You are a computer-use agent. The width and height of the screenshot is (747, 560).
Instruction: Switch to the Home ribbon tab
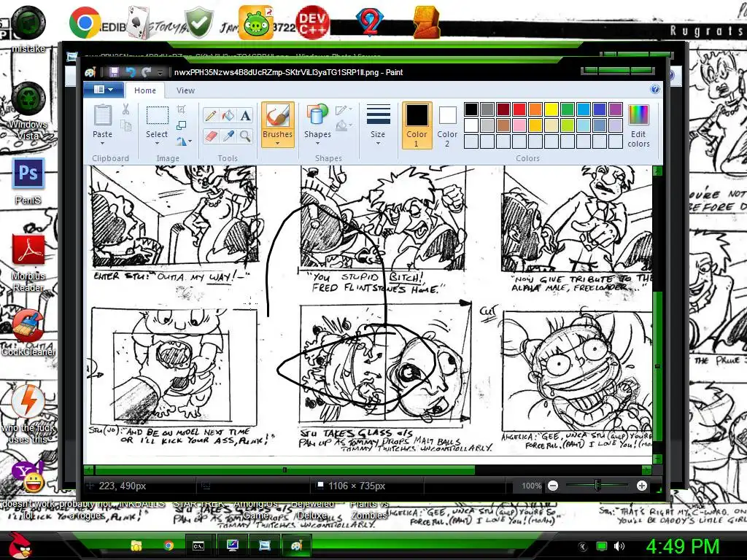(145, 90)
